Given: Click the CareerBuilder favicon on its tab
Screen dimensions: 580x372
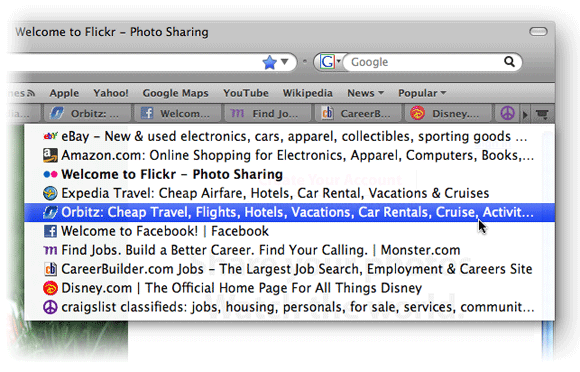Looking at the screenshot, I should click(x=327, y=113).
